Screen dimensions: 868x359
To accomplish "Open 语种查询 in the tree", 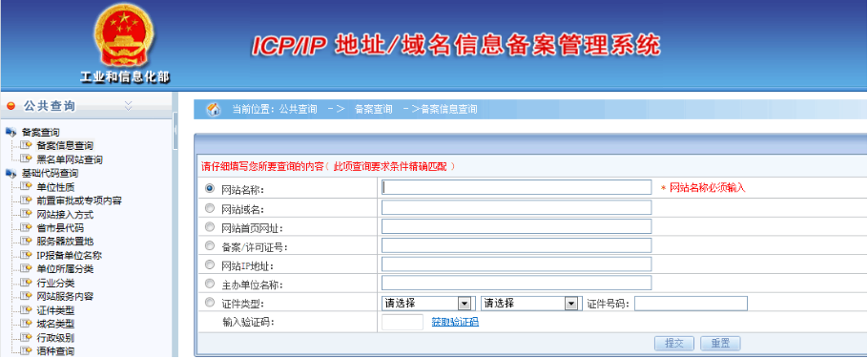I will [55, 351].
